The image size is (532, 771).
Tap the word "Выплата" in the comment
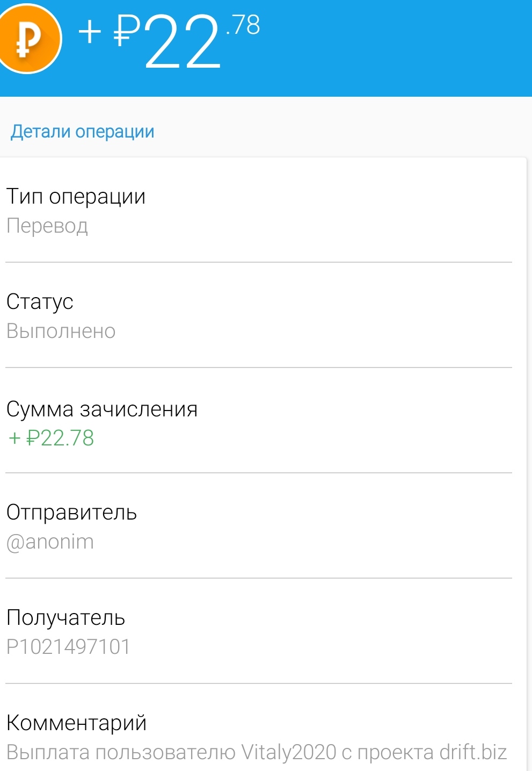(x=47, y=752)
